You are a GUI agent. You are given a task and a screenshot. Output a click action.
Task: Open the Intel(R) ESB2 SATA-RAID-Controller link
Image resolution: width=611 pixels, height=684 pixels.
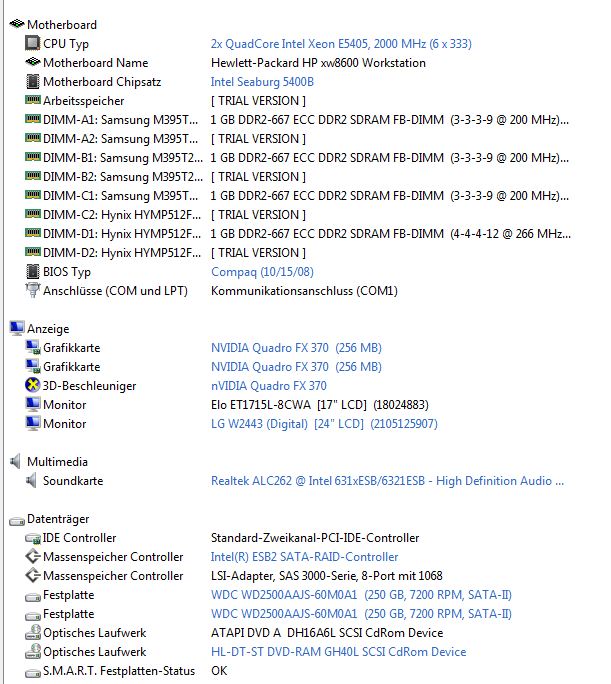tap(304, 557)
